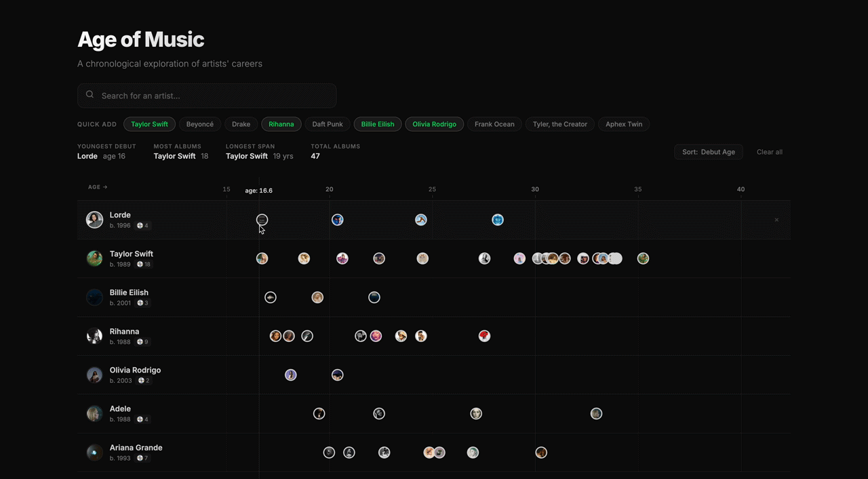Select Ariana Grande's last album marker past age 30

pos(541,453)
